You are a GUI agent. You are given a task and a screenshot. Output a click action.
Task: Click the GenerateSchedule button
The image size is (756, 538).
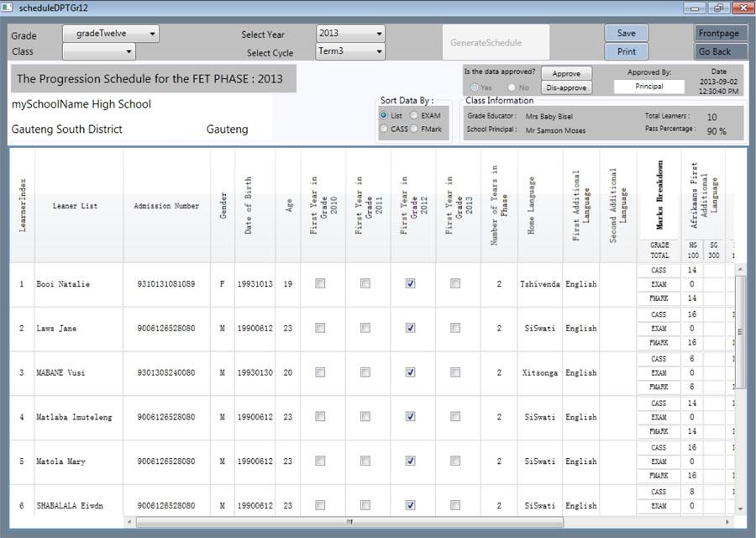(x=494, y=41)
